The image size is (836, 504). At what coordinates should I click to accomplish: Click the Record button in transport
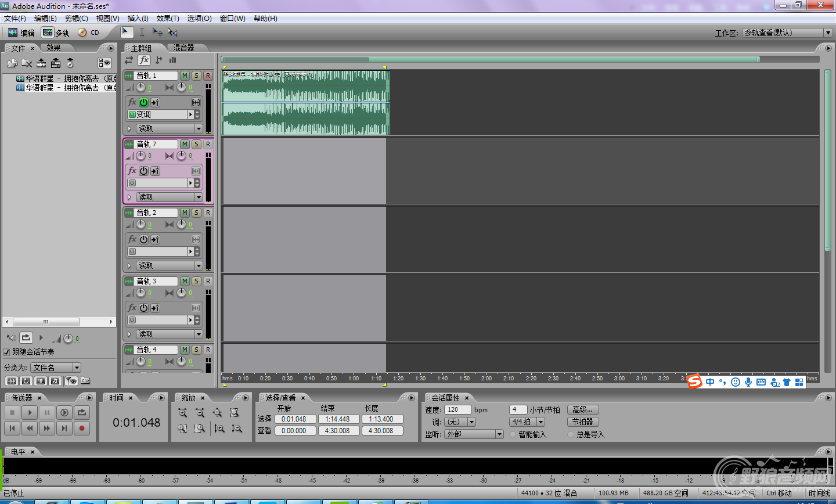coord(82,428)
